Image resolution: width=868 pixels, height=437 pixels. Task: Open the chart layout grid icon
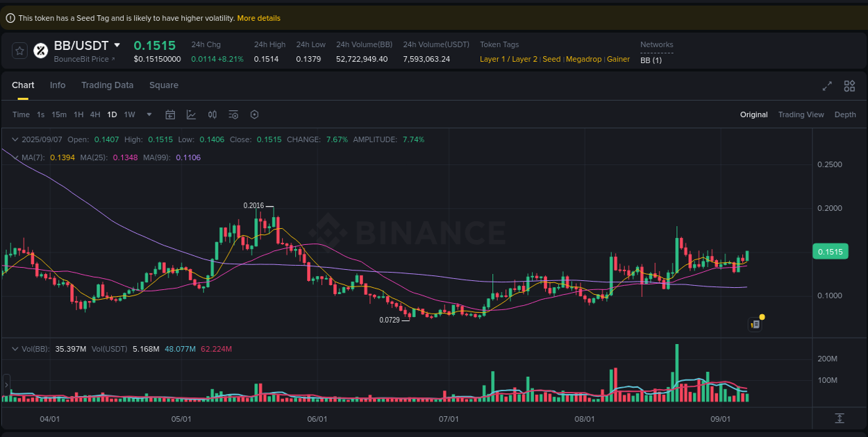pyautogui.click(x=849, y=86)
